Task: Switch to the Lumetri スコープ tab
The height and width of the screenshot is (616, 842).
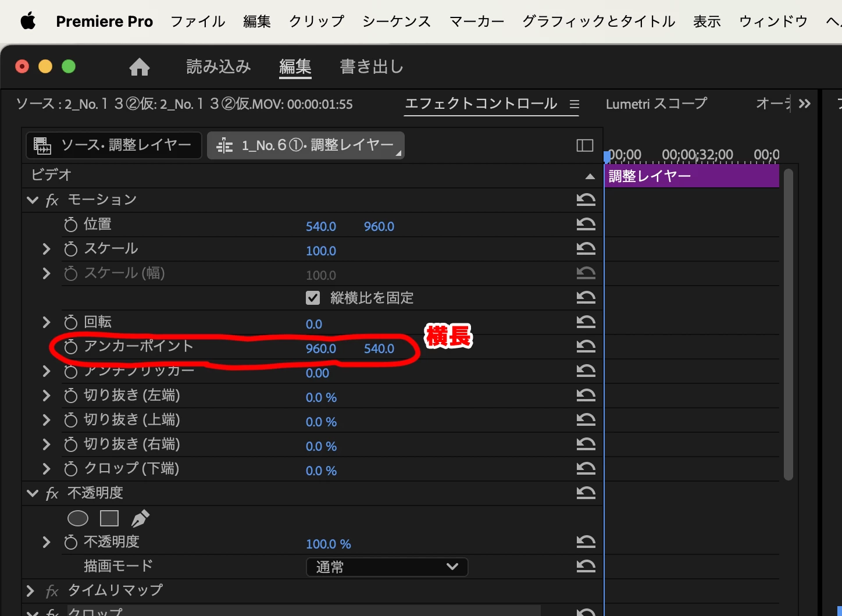Action: (657, 104)
